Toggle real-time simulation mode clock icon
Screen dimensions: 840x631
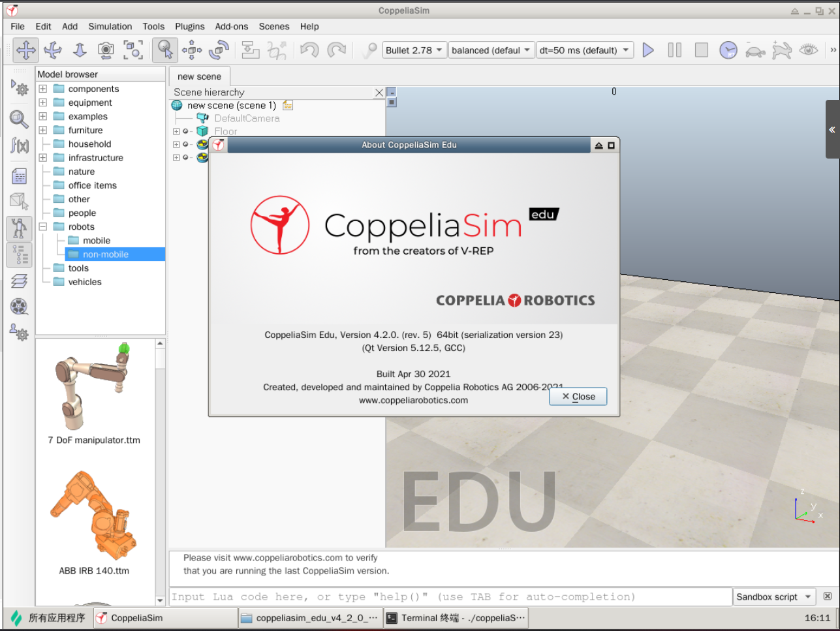pyautogui.click(x=728, y=50)
